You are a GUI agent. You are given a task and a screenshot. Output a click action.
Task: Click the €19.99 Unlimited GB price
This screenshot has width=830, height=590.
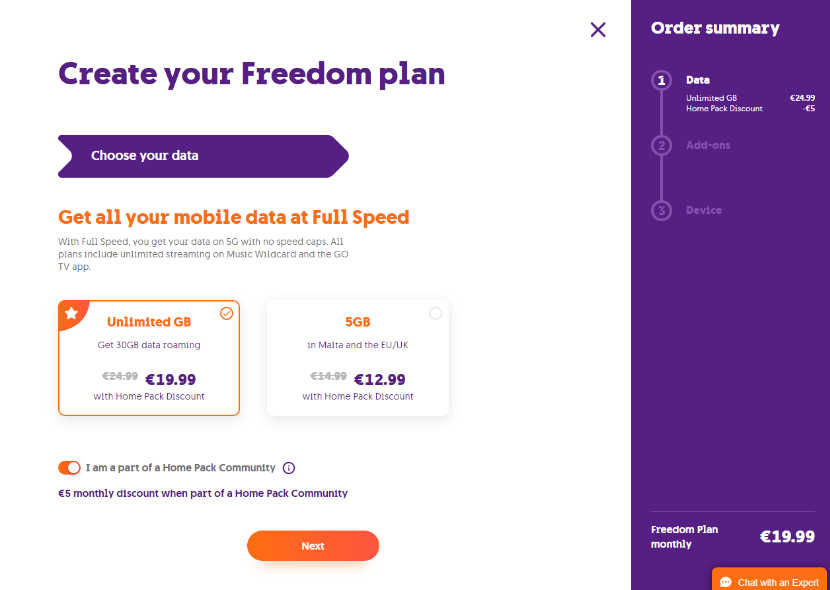(x=170, y=380)
